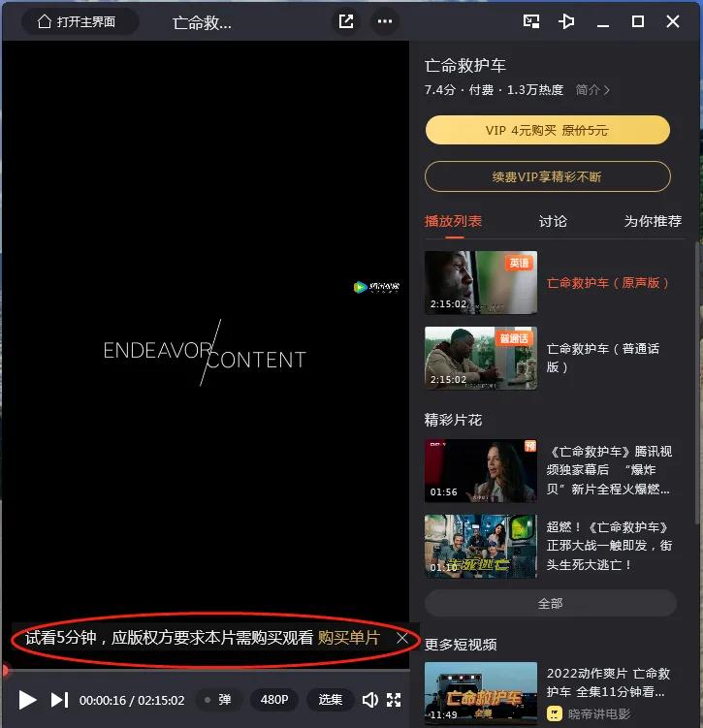
Task: Mute the volume speaker icon
Action: (x=369, y=700)
